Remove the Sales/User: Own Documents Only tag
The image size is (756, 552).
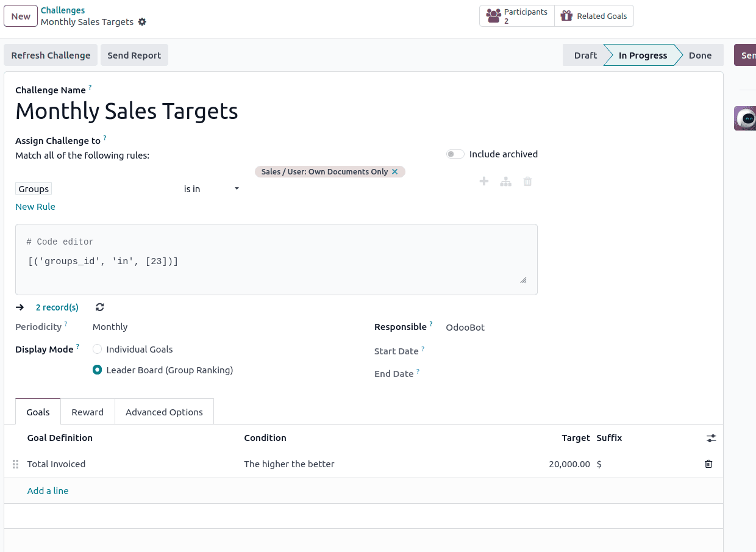coord(396,171)
